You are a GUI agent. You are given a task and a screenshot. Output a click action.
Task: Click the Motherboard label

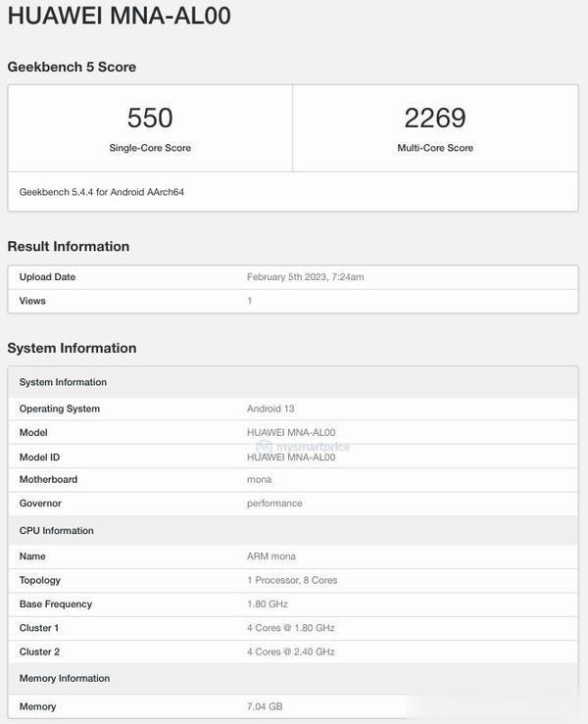(48, 480)
